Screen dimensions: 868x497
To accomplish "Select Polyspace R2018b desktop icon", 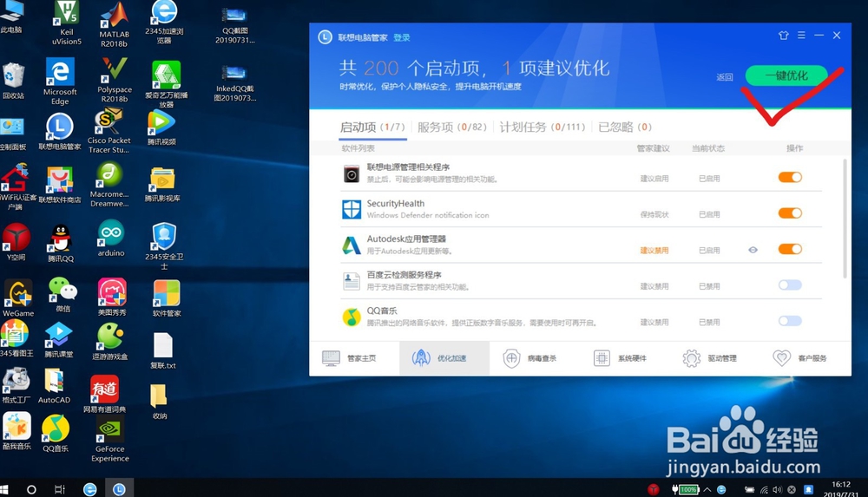I will coord(114,80).
